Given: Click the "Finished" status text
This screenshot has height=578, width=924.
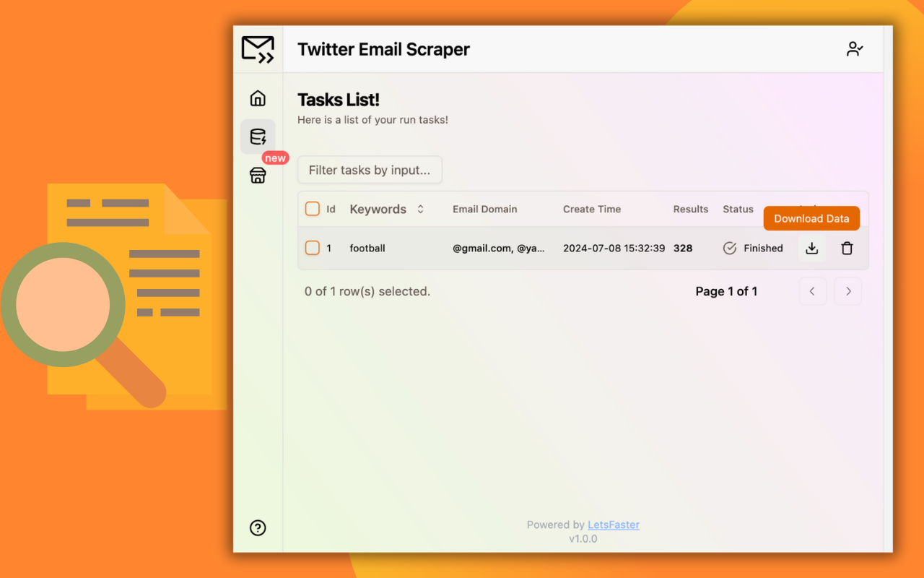Looking at the screenshot, I should (x=763, y=248).
